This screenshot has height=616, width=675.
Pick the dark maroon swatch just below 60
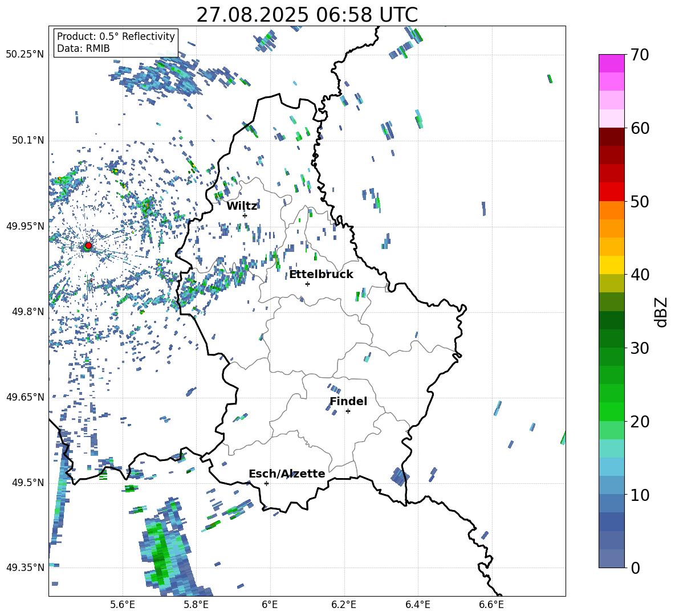(611, 137)
